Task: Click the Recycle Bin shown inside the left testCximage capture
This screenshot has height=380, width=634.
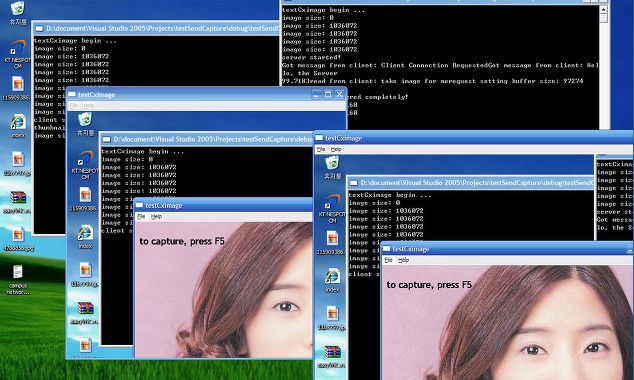Action: click(x=85, y=120)
